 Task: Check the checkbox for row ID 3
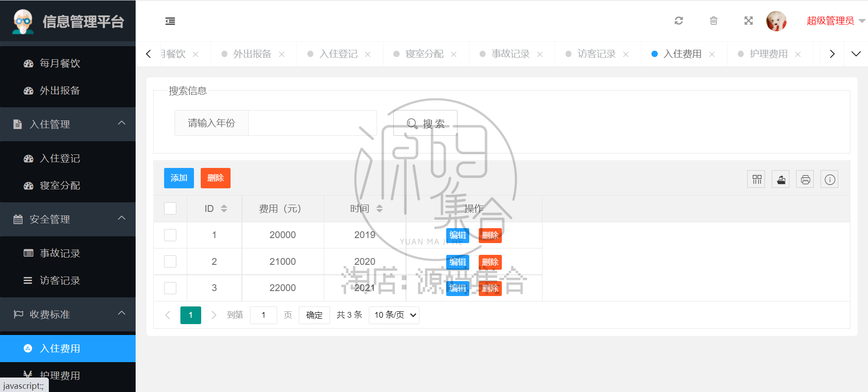(x=170, y=288)
